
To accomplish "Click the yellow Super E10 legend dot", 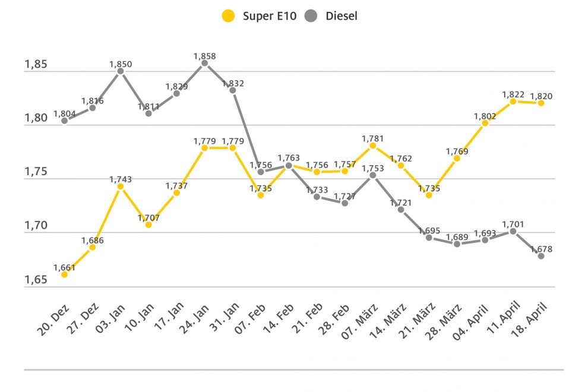I will [x=228, y=16].
